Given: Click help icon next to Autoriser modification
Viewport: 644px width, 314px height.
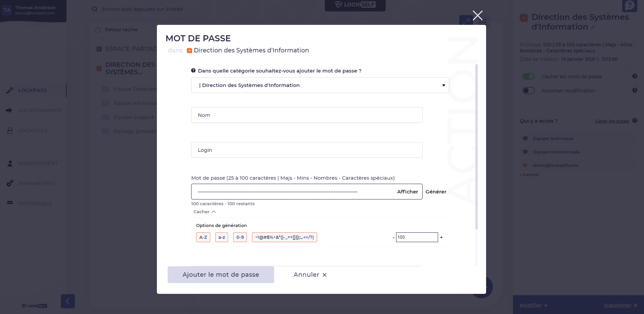Looking at the screenshot, I should [x=635, y=90].
